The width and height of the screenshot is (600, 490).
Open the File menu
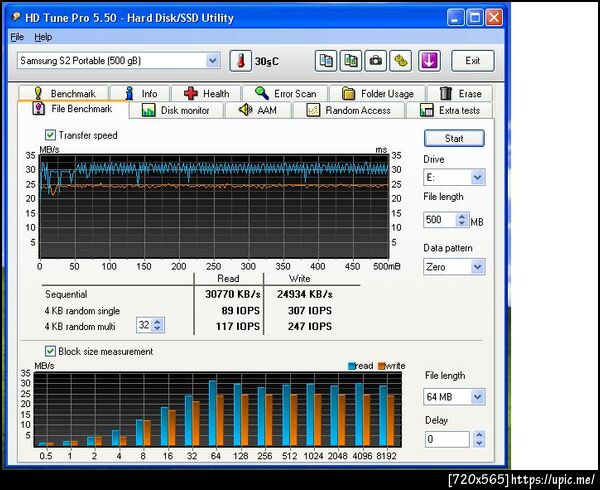(17, 37)
